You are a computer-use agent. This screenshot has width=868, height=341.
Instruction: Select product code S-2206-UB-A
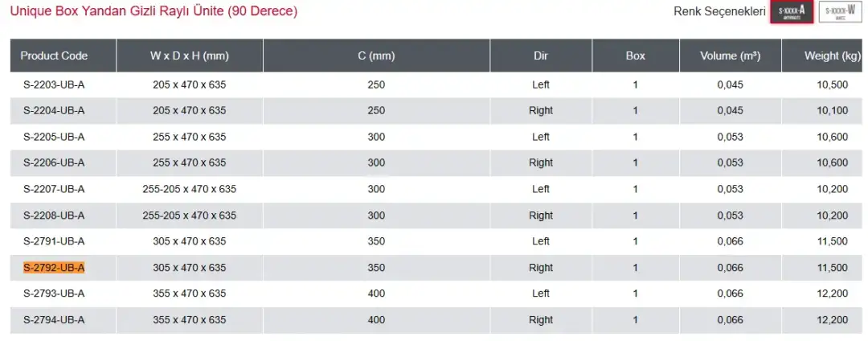click(x=55, y=162)
